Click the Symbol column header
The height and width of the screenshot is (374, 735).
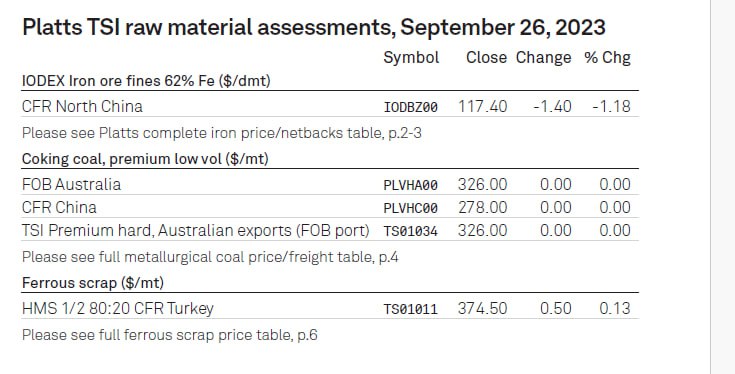[x=411, y=58]
